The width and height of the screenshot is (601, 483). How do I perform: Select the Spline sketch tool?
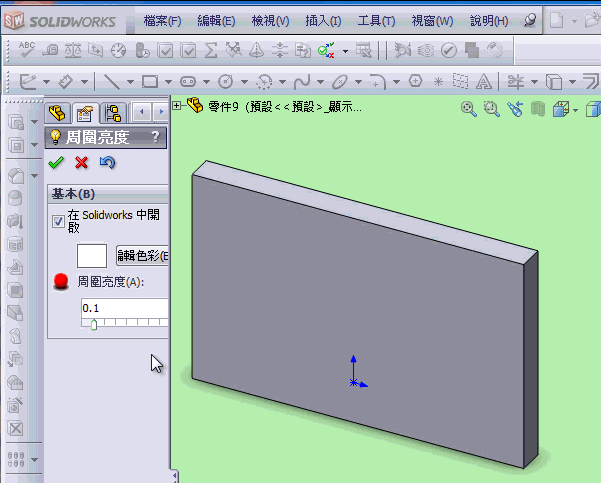click(302, 82)
